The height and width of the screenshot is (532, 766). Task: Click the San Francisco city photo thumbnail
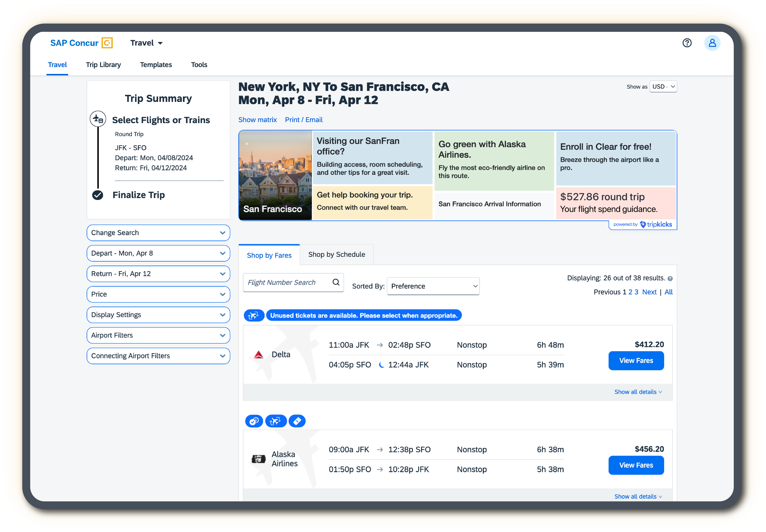tap(275, 175)
